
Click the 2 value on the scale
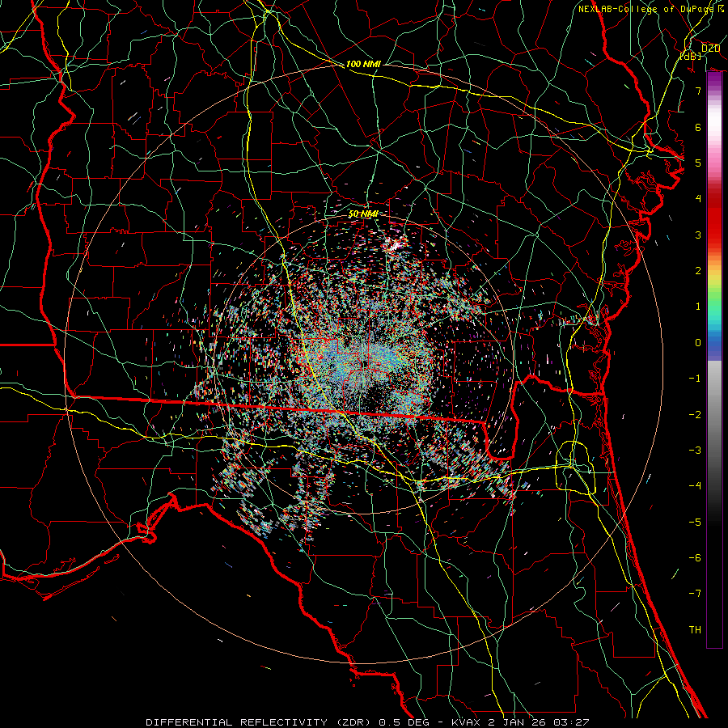click(x=698, y=271)
